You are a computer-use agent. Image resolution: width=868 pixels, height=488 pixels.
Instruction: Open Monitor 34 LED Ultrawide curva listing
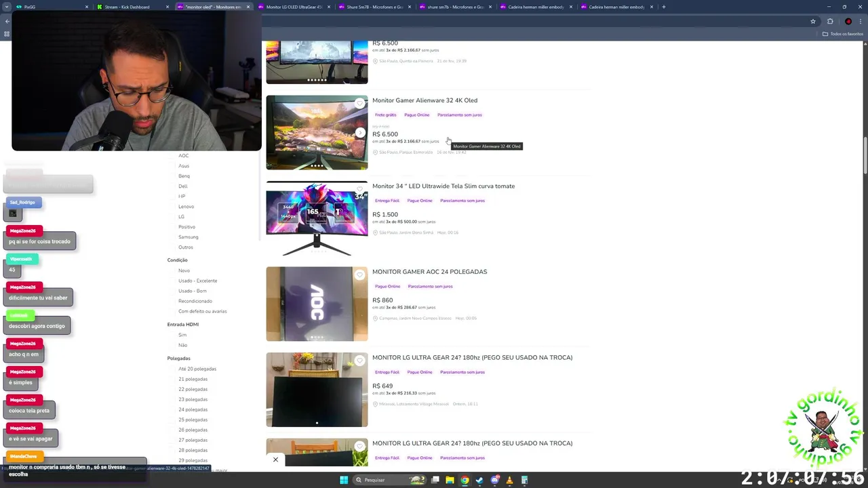[x=443, y=186]
